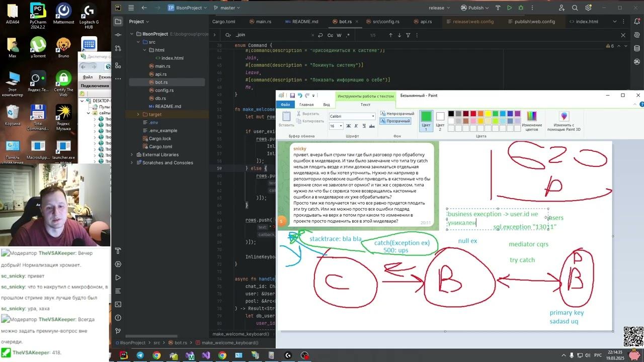Image resolution: width=644 pixels, height=362 pixels.
Task: Open config.rs in project tree
Action: coord(164,90)
